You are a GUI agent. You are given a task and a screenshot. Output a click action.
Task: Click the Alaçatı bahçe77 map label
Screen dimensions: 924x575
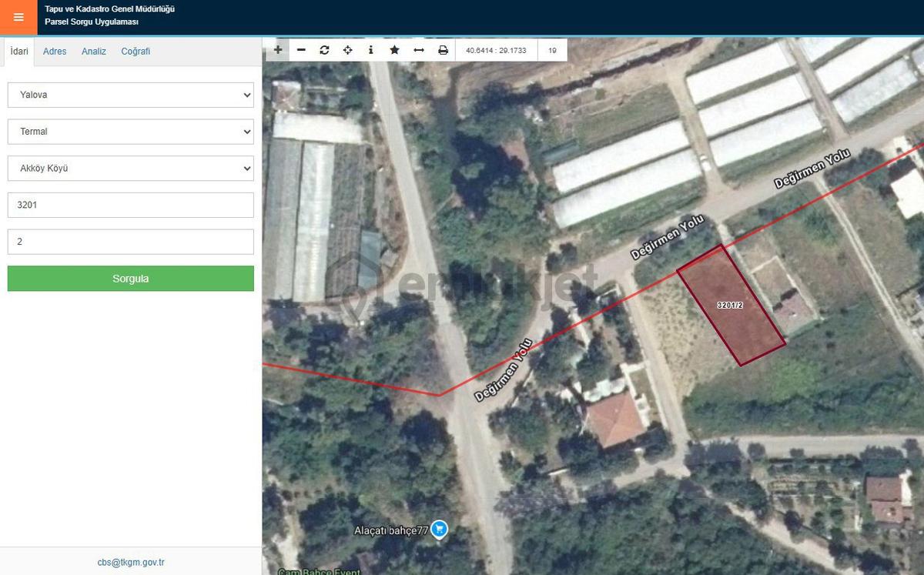[390, 530]
